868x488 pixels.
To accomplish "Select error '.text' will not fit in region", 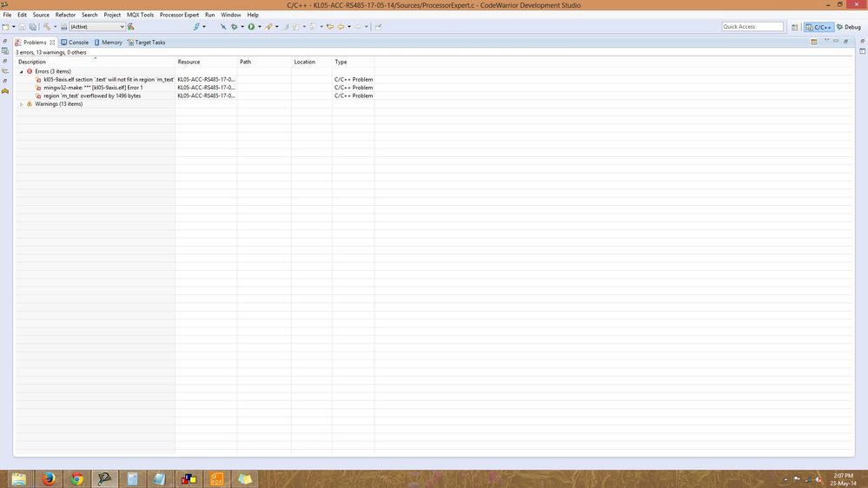I will coord(109,80).
